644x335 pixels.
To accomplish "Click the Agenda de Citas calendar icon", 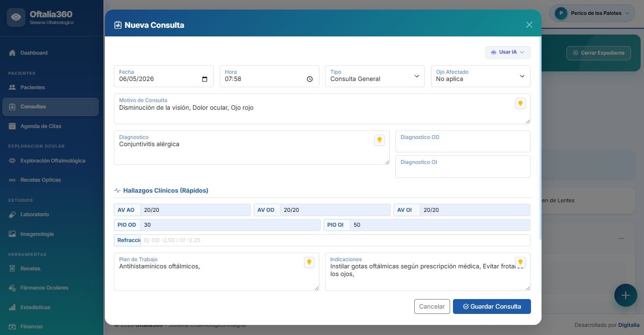I will [12, 126].
